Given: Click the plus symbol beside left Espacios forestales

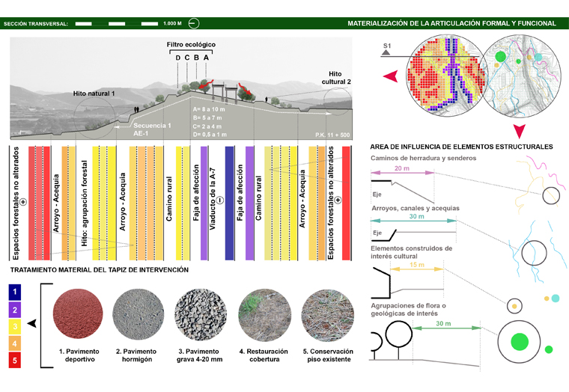Looking at the screenshot, I should pos(23,202).
